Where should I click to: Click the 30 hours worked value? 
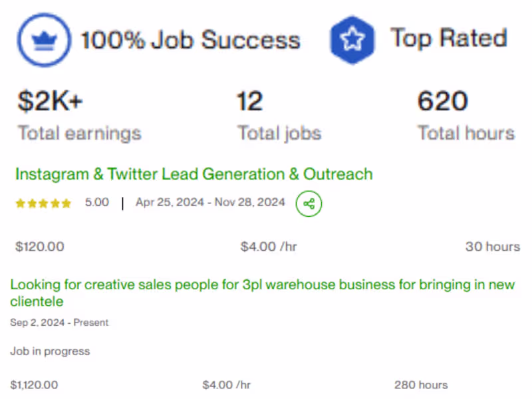pyautogui.click(x=492, y=247)
